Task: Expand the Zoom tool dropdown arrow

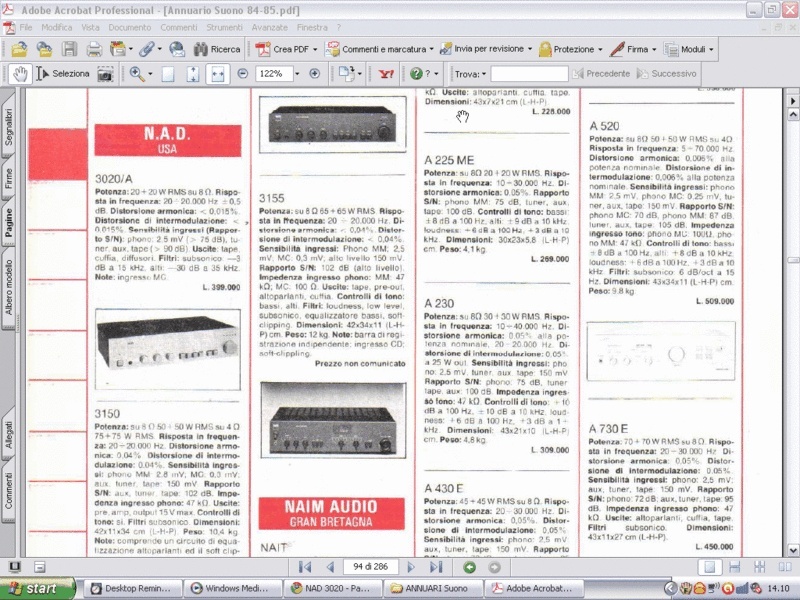Action: (151, 74)
